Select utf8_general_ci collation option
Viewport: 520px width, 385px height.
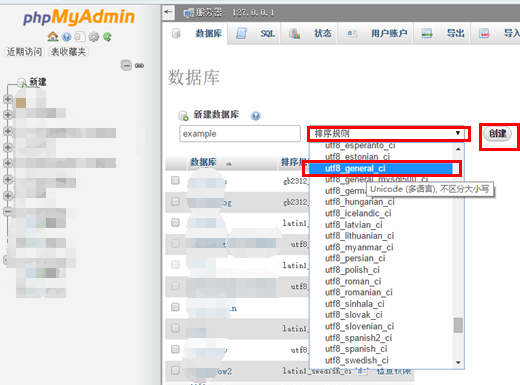point(381,169)
